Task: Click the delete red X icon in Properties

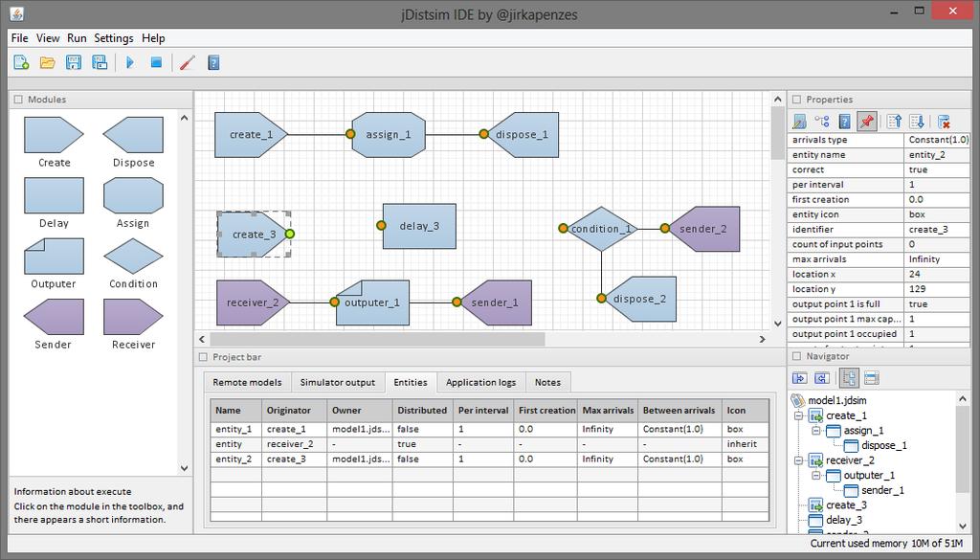Action: (944, 122)
